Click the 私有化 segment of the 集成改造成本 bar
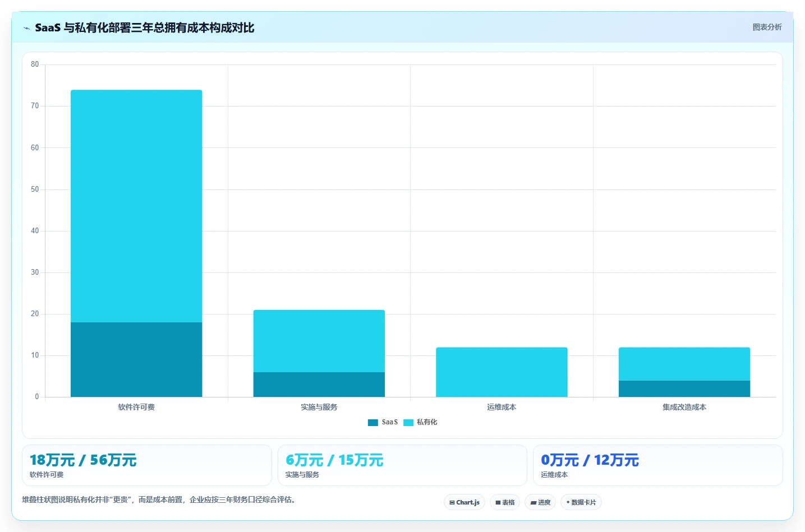 coord(684,364)
